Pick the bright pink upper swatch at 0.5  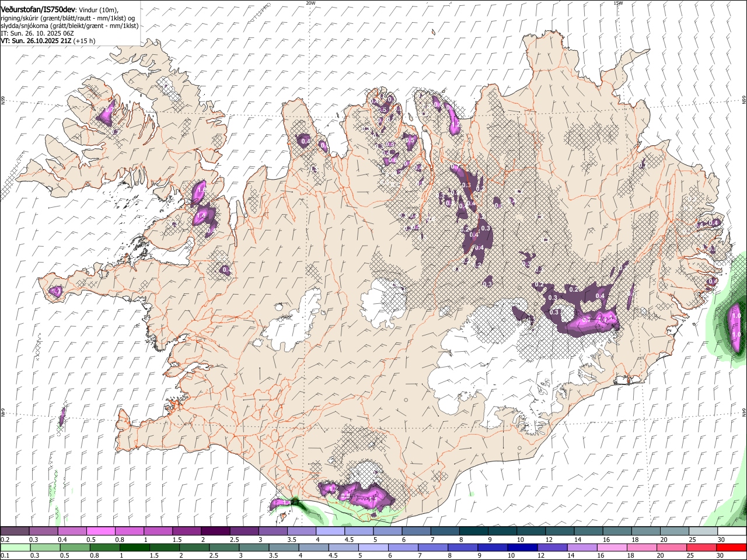click(x=101, y=531)
